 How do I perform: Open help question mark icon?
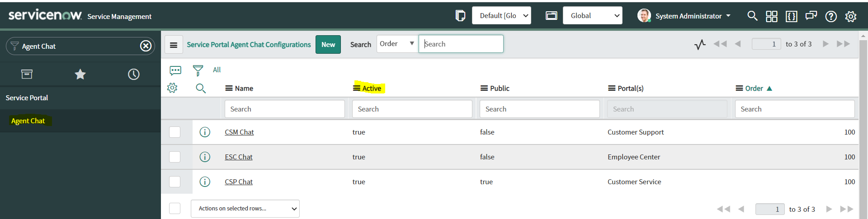pos(830,16)
